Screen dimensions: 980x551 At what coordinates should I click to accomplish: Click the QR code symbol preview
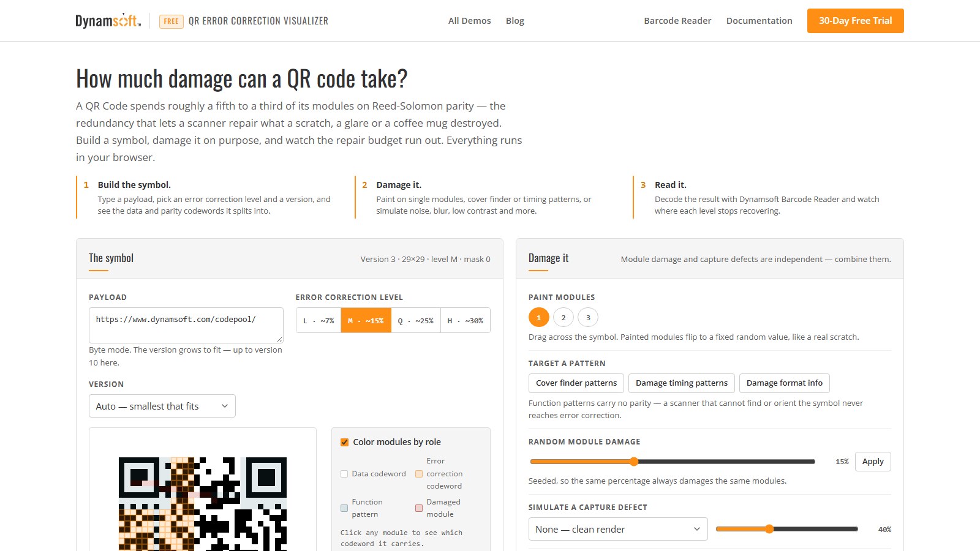click(x=203, y=504)
